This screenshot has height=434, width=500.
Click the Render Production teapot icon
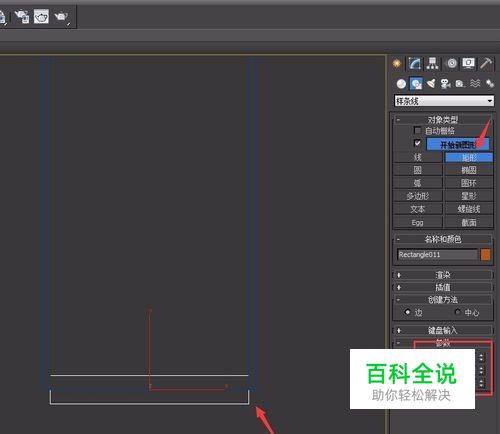[x=62, y=17]
